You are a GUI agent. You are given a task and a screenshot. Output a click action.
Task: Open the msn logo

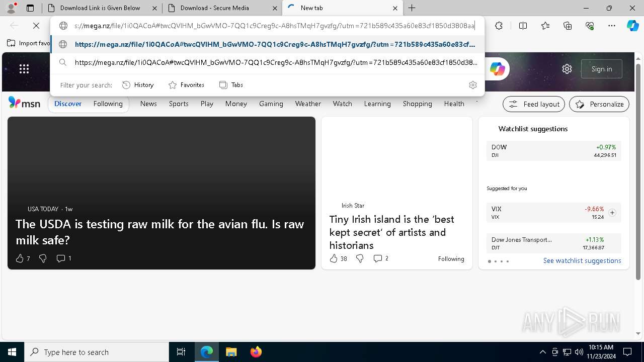coord(24,103)
